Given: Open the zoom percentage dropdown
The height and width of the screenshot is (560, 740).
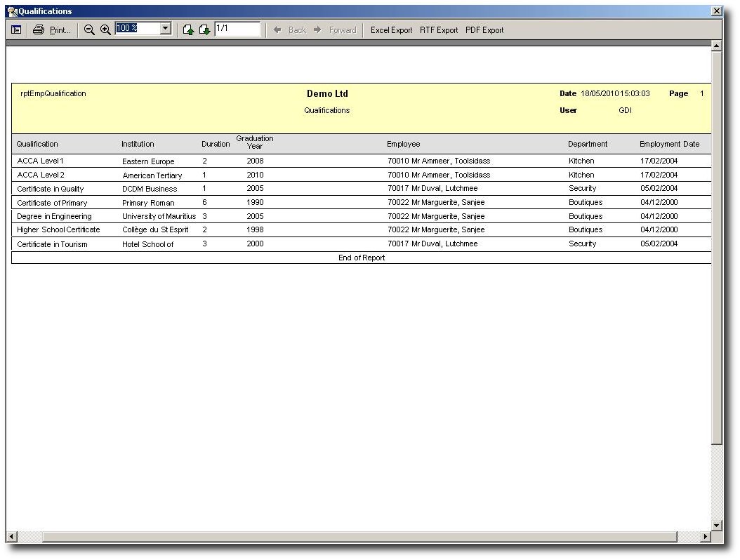Looking at the screenshot, I should click(166, 29).
